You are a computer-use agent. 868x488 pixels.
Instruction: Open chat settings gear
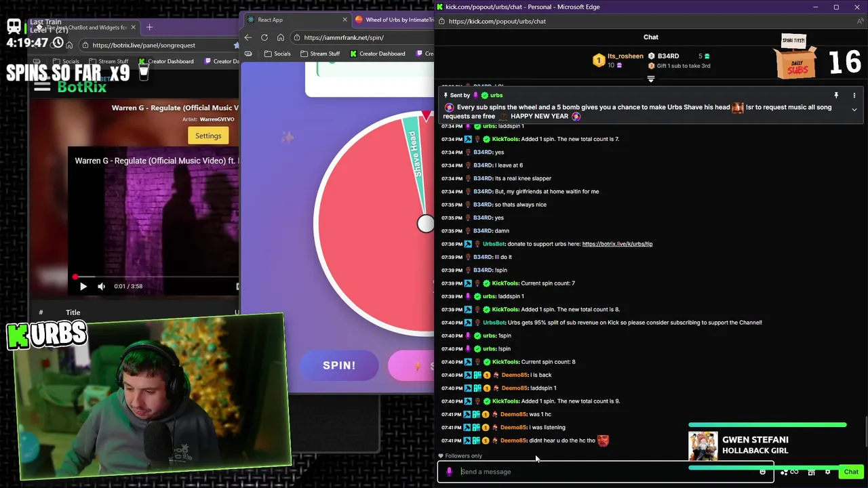click(828, 472)
